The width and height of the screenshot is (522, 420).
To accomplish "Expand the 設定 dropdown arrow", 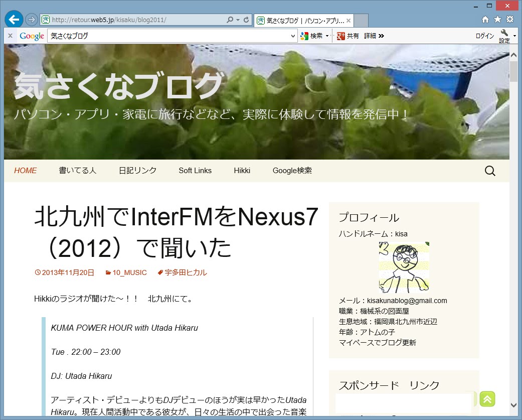I will coord(514,36).
